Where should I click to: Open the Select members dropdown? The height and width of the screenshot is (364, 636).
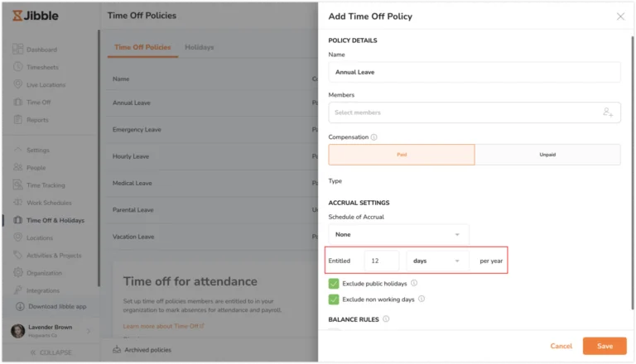464,113
